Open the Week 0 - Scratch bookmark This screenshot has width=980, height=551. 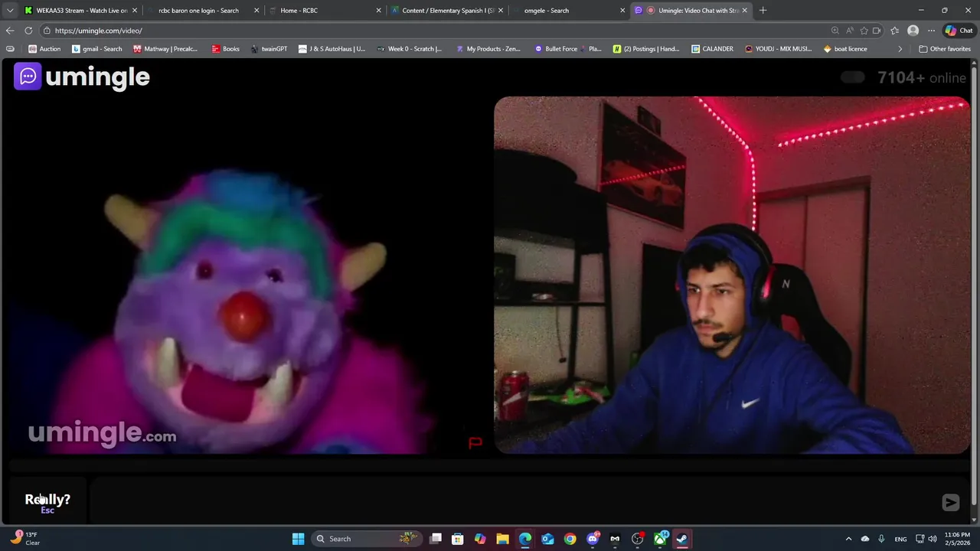tap(409, 49)
